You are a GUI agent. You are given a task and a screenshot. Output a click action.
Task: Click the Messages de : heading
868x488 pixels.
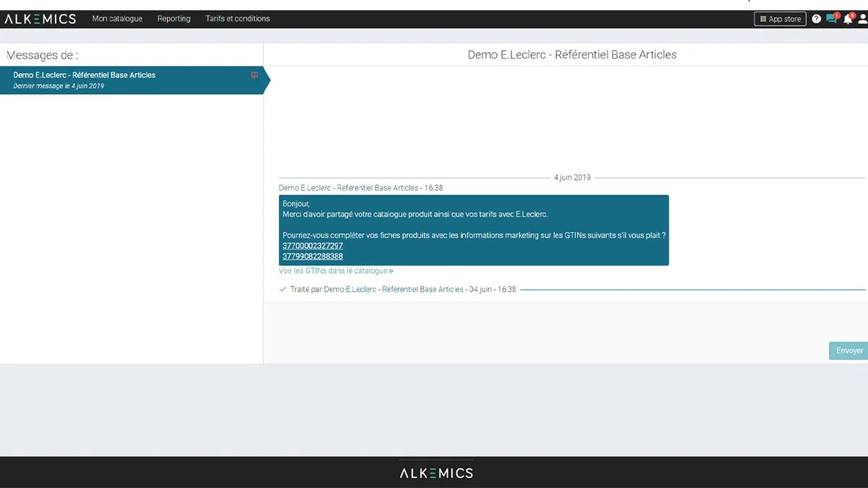(x=42, y=55)
